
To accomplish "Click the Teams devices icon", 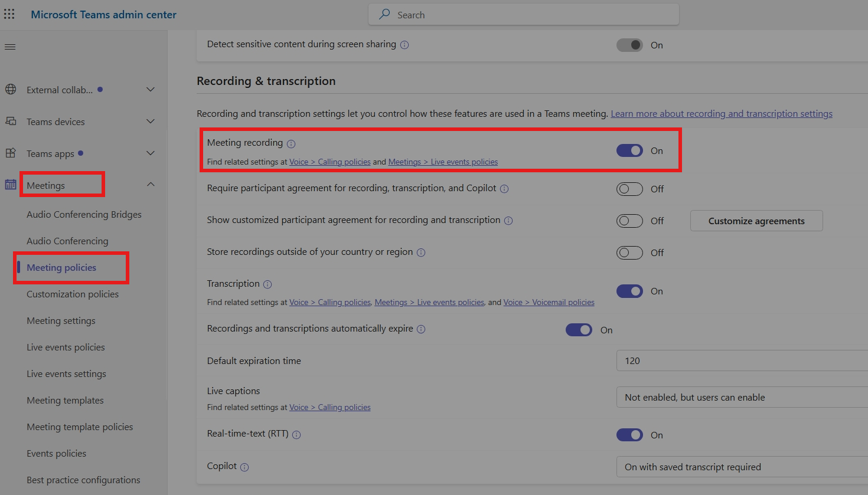I will [x=11, y=122].
